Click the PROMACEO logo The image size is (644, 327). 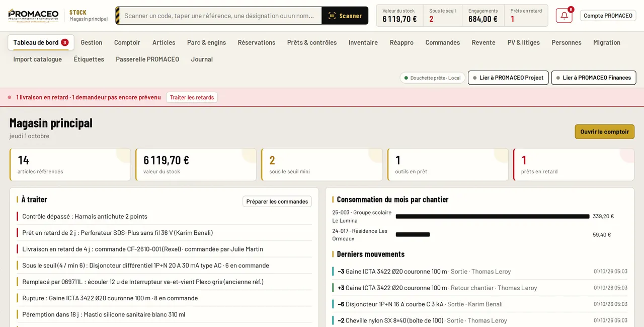tap(33, 16)
